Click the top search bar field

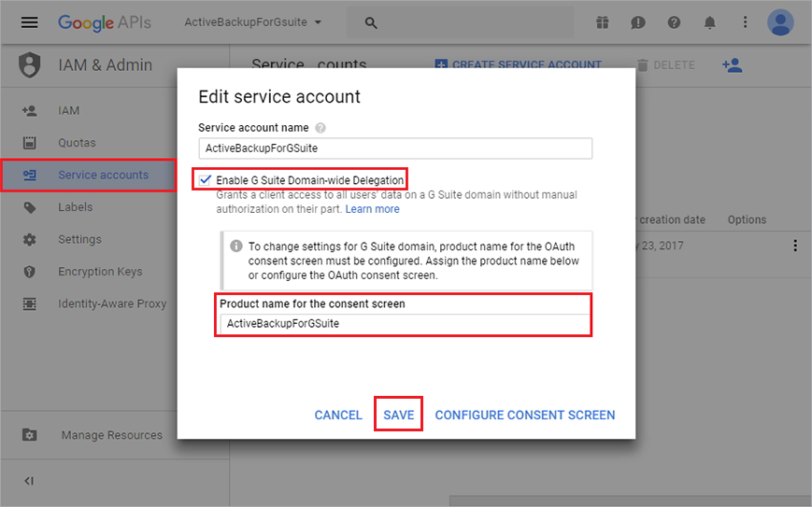point(460,22)
